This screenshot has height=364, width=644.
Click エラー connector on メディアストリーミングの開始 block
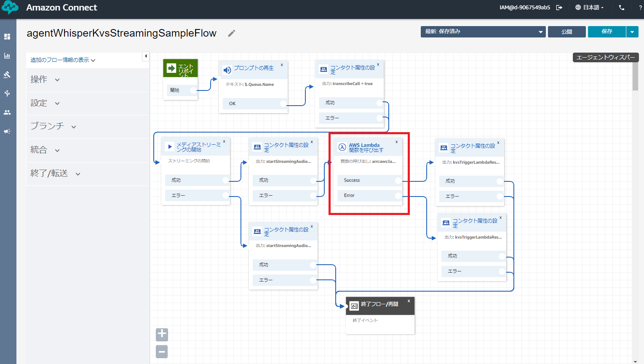(x=226, y=196)
